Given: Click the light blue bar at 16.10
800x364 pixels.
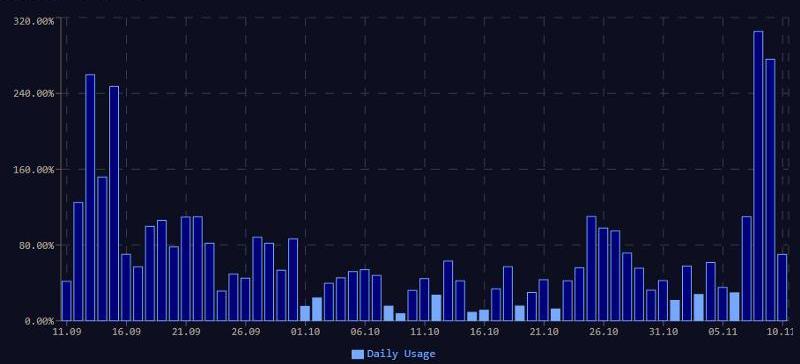Looking at the screenshot, I should pyautogui.click(x=484, y=315).
